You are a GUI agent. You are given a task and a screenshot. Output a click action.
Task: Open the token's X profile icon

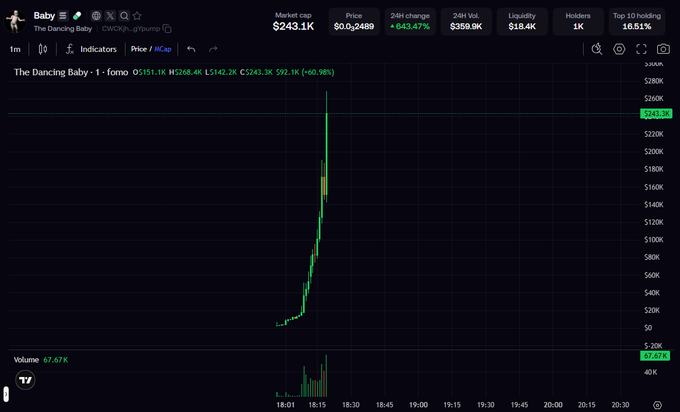110,16
